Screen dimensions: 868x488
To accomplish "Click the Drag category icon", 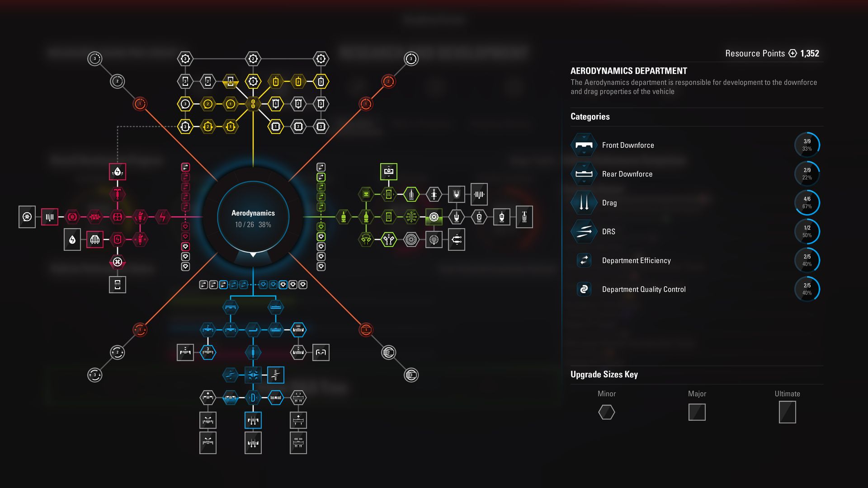I will pos(583,202).
